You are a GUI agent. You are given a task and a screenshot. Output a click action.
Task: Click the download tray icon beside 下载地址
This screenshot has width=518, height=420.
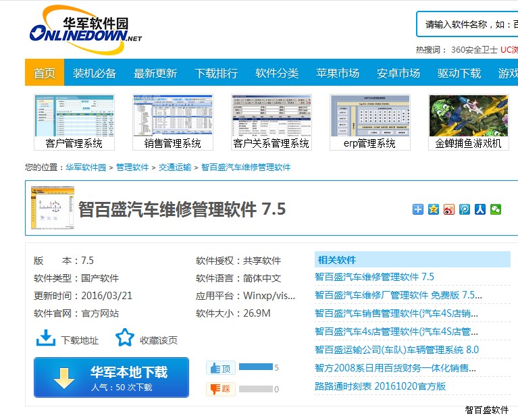46,338
